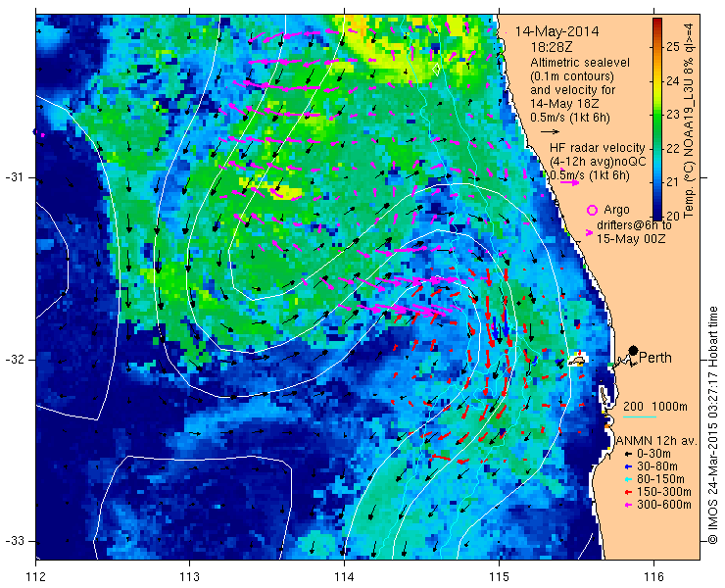Click the date text 14-May-2014
This screenshot has height=588, width=725.
point(556,31)
